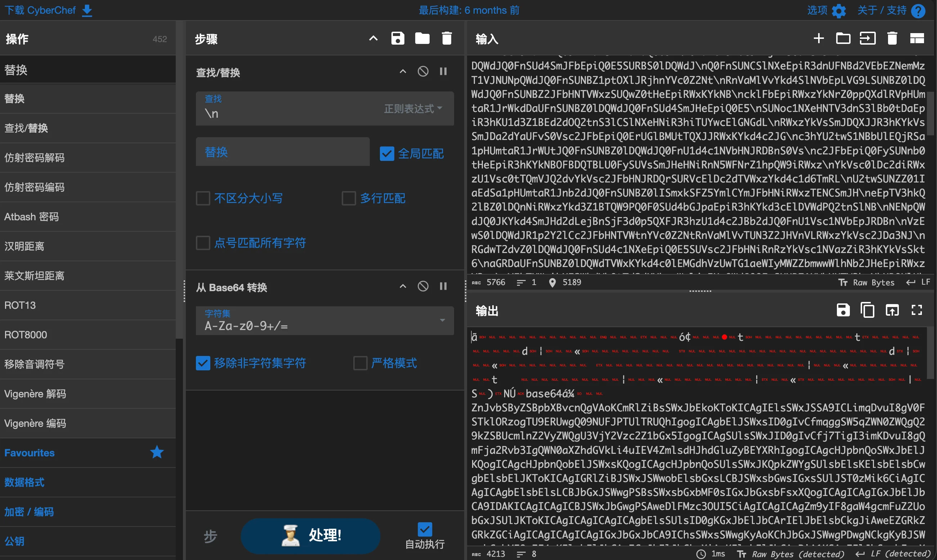Copy output to the clipboard
The width and height of the screenshot is (937, 560).
tap(867, 310)
